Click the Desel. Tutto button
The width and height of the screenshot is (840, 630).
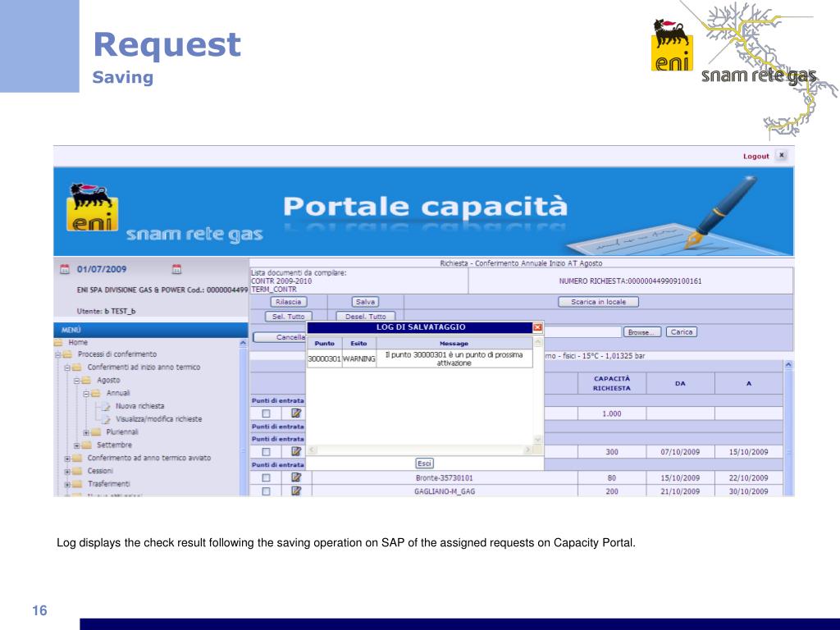tap(365, 316)
